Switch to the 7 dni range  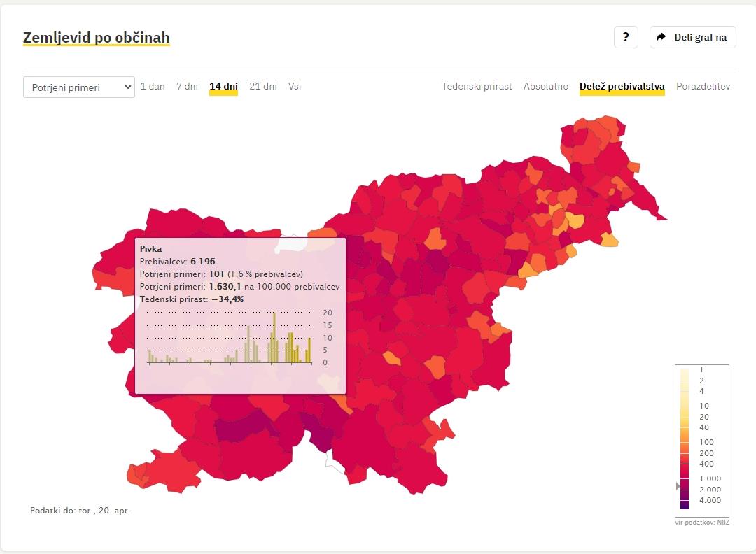tap(187, 86)
